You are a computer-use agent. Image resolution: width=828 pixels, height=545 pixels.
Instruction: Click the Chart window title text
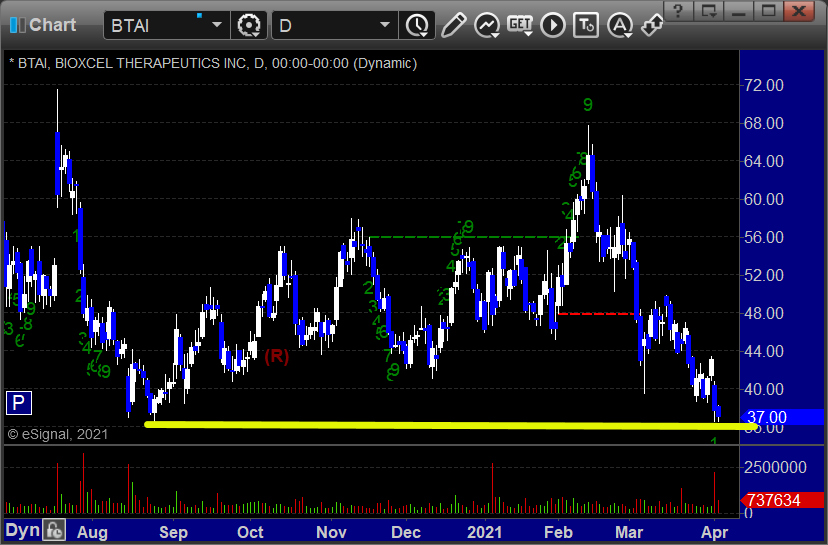tap(52, 25)
